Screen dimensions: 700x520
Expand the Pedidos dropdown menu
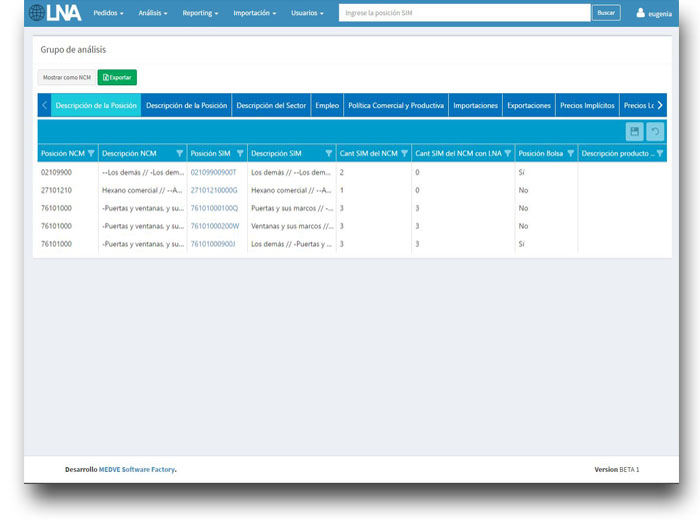pos(108,13)
